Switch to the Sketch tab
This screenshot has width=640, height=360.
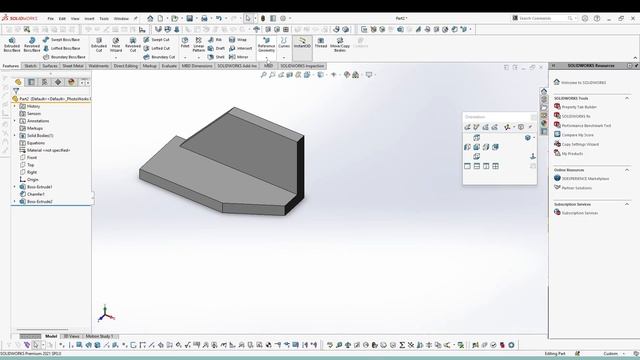pyautogui.click(x=30, y=66)
